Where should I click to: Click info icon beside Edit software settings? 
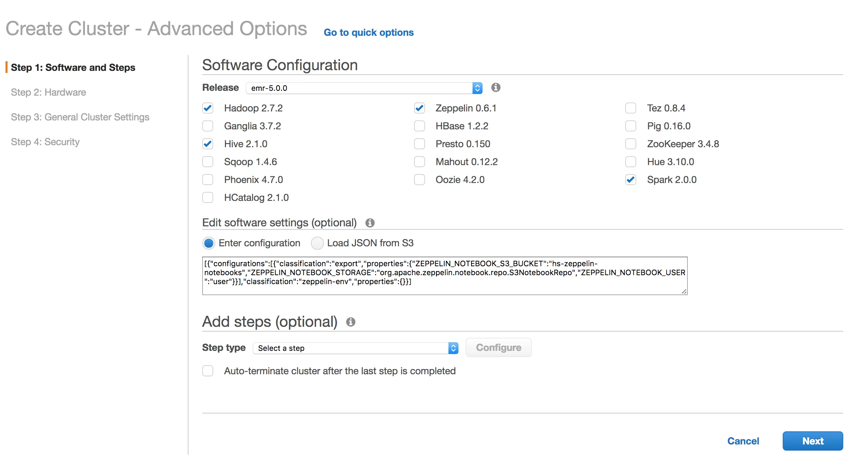pyautogui.click(x=370, y=223)
